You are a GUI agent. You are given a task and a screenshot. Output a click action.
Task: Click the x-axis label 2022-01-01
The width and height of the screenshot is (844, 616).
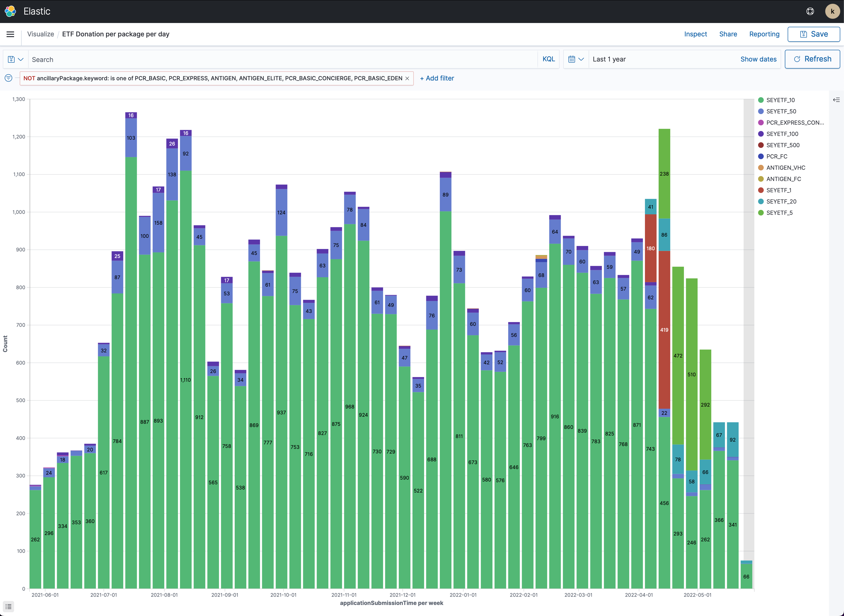click(463, 595)
